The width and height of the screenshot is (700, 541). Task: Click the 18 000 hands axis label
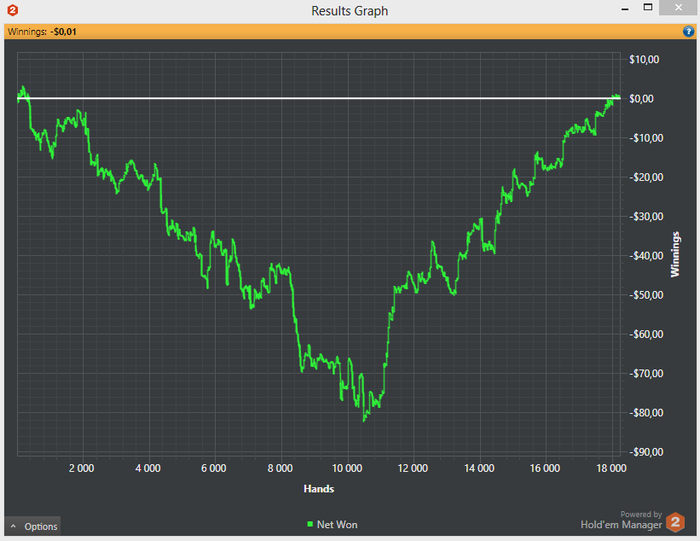(611, 468)
